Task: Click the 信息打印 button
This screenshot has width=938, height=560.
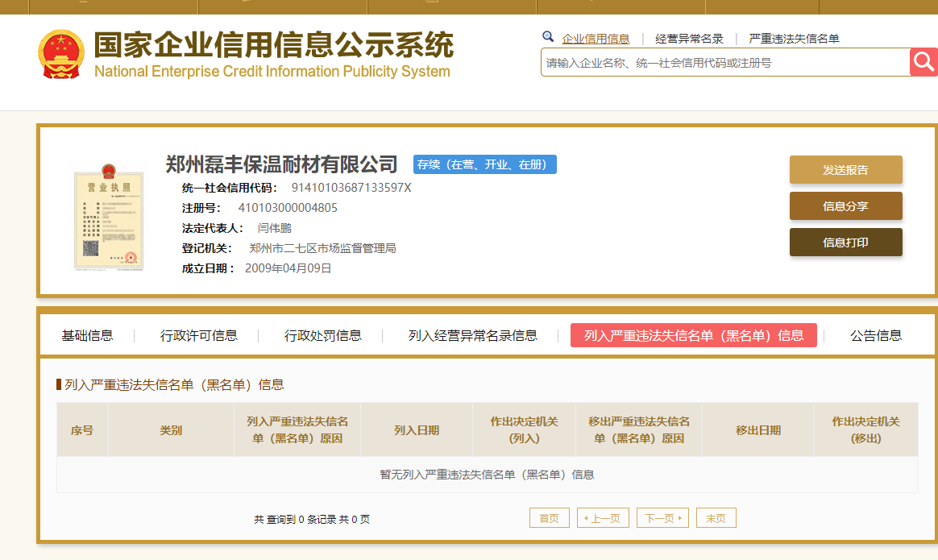Action: (x=846, y=243)
